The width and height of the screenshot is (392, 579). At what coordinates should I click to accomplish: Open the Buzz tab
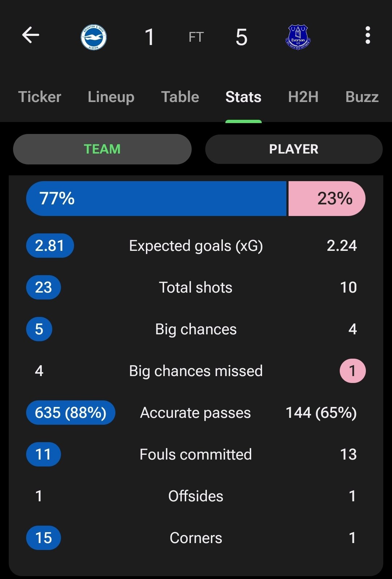click(362, 97)
